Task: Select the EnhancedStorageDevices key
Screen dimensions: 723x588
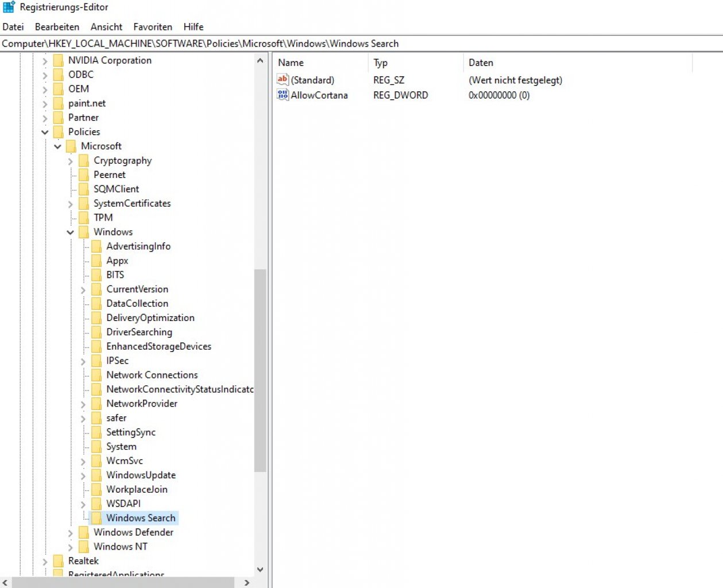Action: point(159,346)
